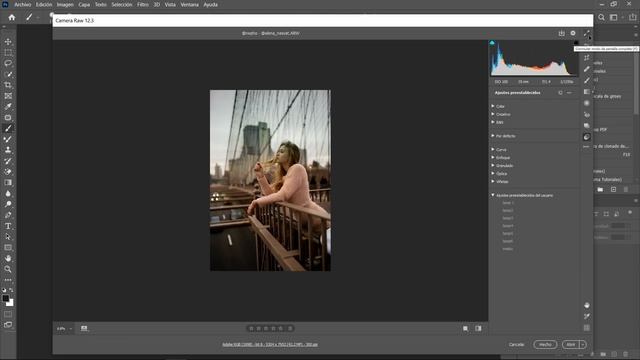This screenshot has width=640, height=360.
Task: Select Camera Raw Spot Removal tool
Action: pos(587,69)
